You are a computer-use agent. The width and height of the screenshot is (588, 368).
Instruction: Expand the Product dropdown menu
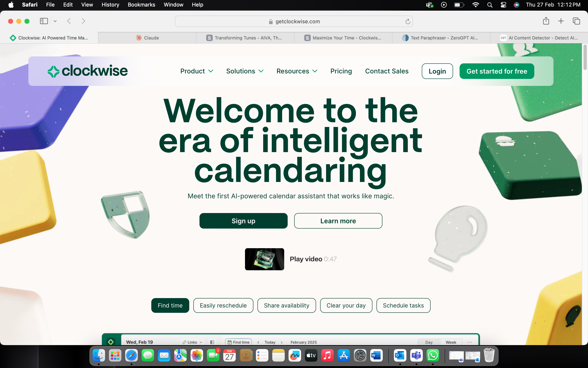click(197, 71)
